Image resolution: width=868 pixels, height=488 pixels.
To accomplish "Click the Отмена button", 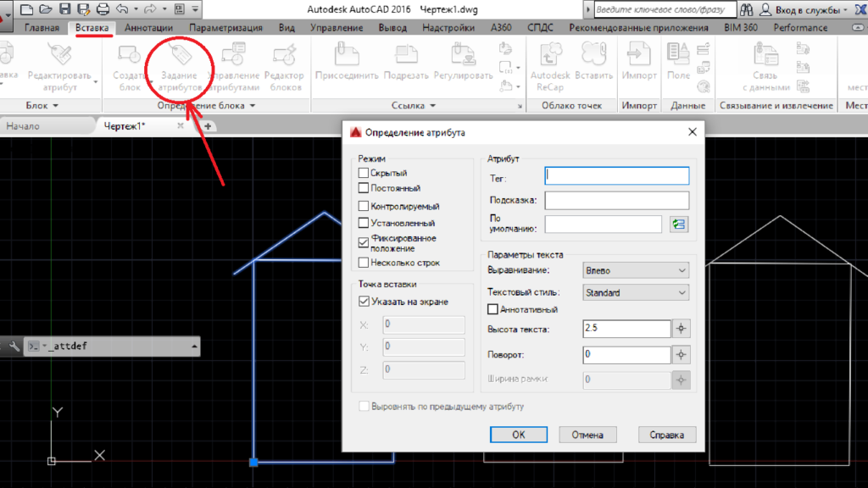I will coord(587,435).
